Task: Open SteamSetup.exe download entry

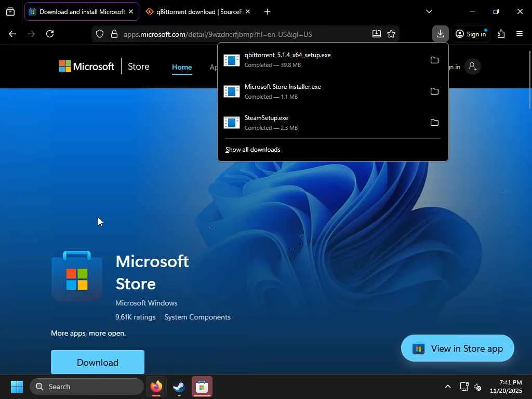Action: 322,123
